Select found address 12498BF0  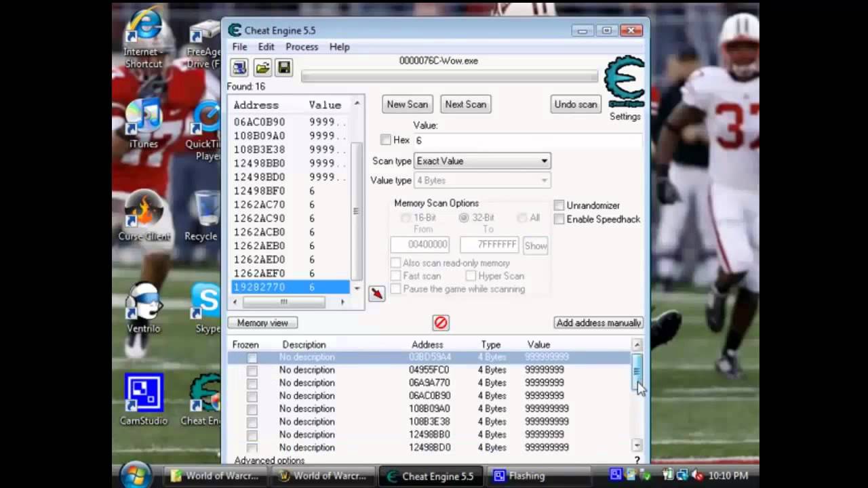click(x=290, y=191)
